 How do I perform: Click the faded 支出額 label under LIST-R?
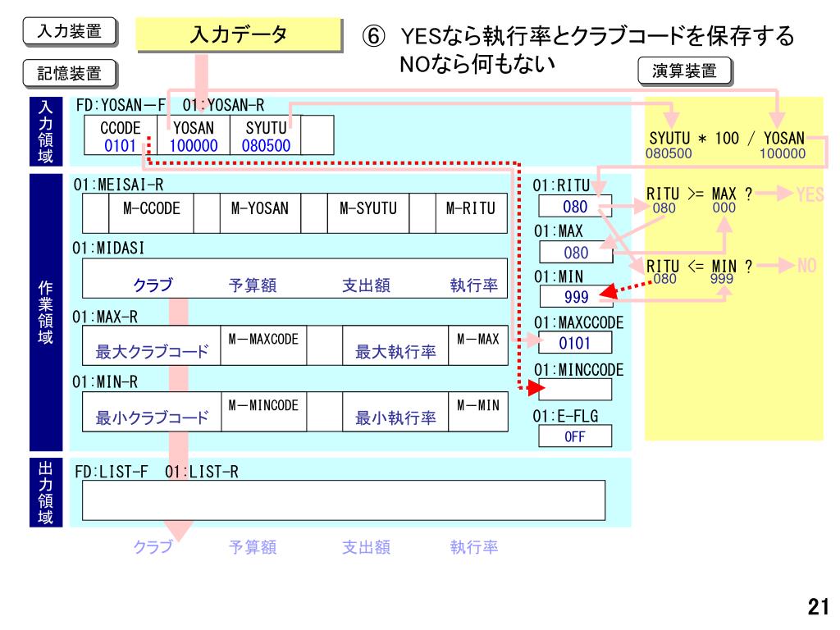pos(366,547)
